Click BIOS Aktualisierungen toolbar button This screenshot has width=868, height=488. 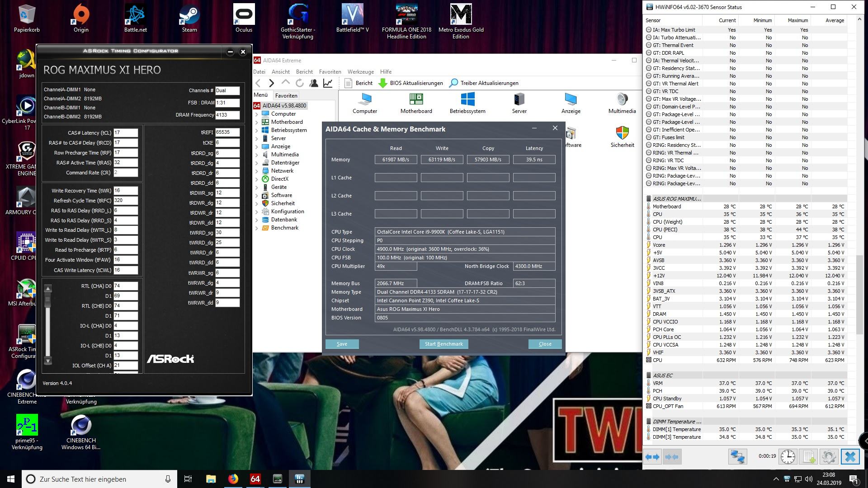(x=411, y=83)
